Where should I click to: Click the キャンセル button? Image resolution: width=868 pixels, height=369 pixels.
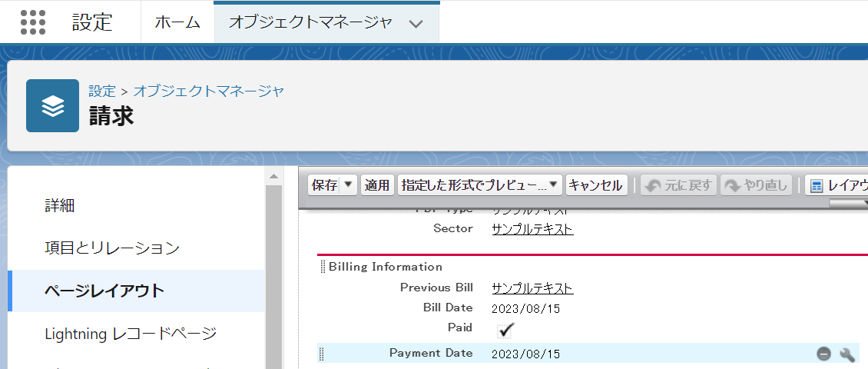click(x=595, y=185)
